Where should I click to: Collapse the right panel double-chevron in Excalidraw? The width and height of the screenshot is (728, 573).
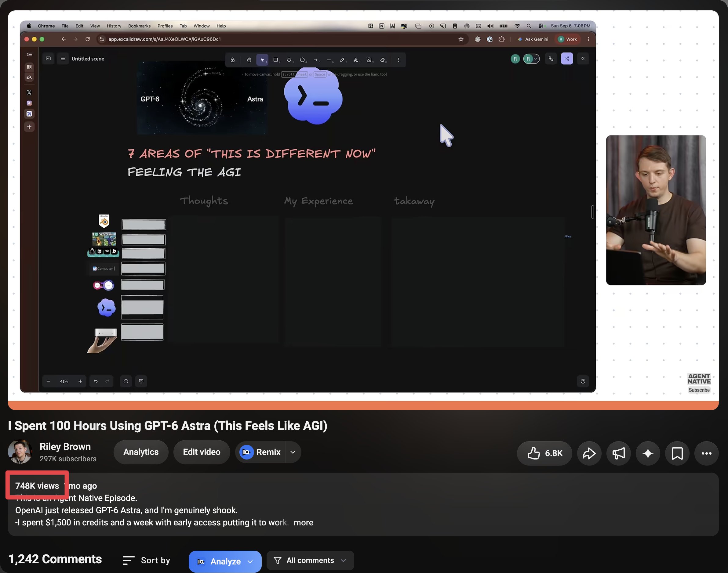(583, 59)
